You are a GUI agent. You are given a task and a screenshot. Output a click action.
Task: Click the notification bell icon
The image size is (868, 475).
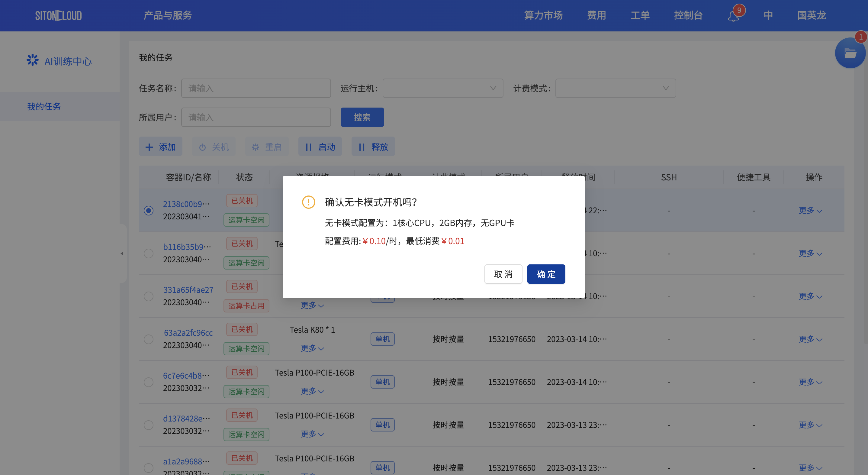point(733,16)
